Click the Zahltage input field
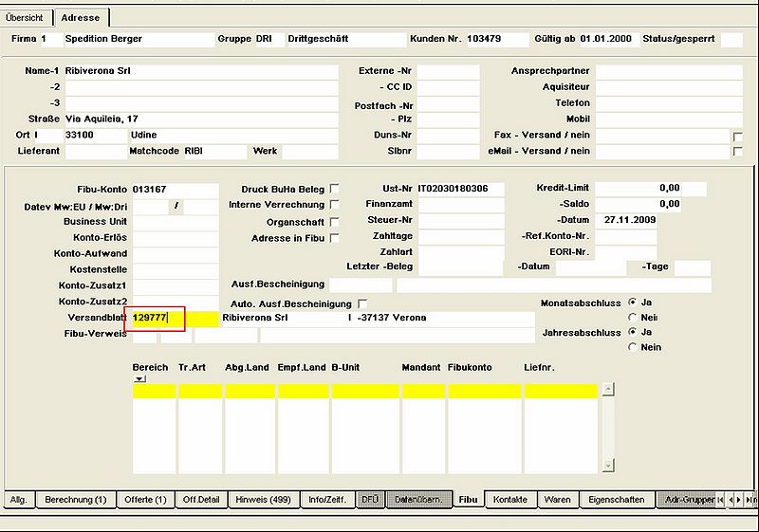This screenshot has height=532, width=759. point(460,236)
